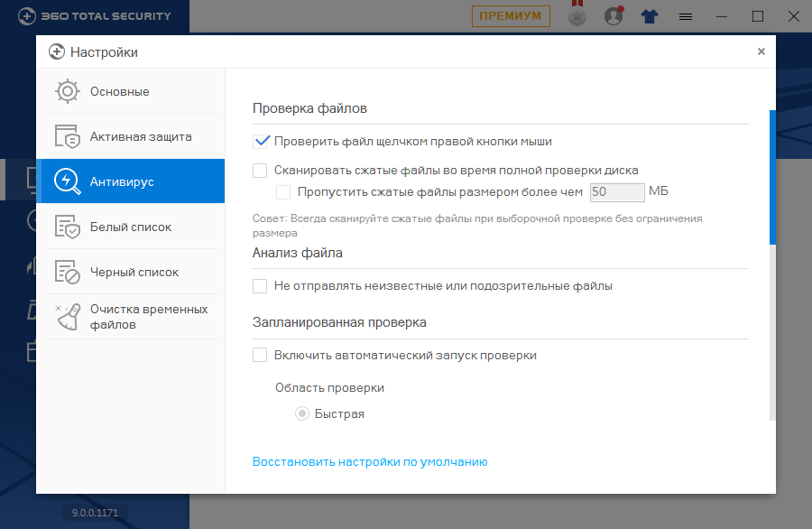Select the Антивирус settings tab

coord(131,181)
